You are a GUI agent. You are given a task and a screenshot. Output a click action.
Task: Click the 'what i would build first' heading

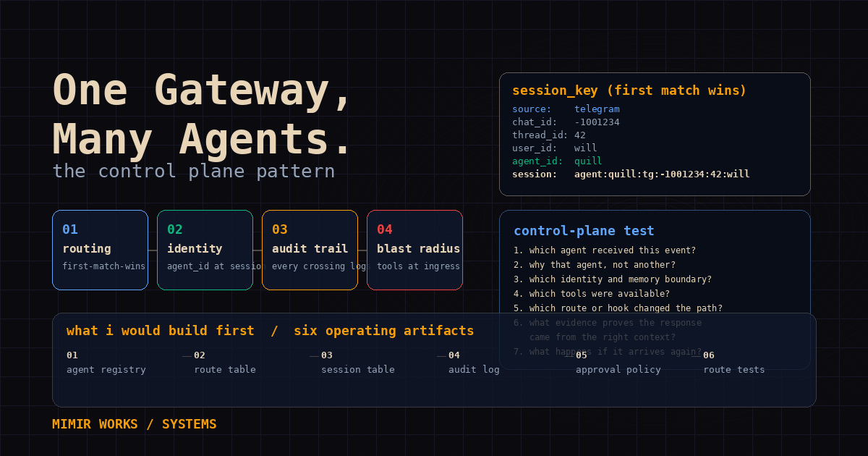tap(161, 331)
